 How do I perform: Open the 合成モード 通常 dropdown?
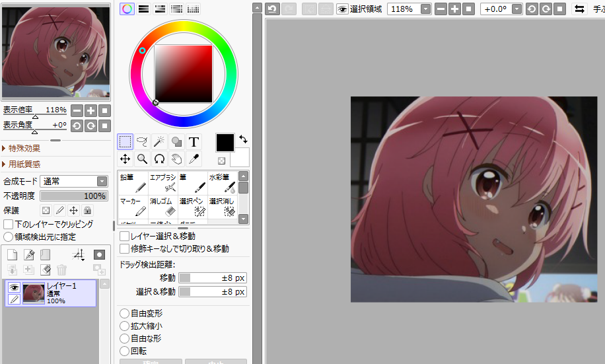[x=74, y=181]
